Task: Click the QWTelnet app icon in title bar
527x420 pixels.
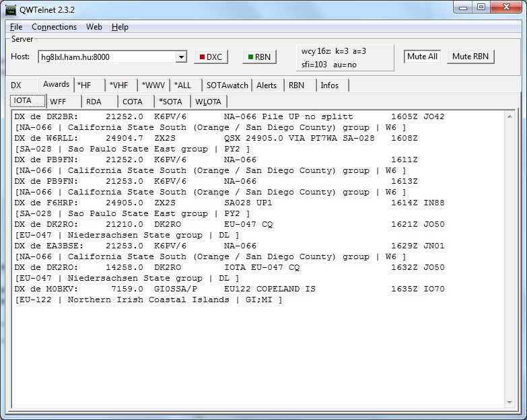Action: pos(11,9)
